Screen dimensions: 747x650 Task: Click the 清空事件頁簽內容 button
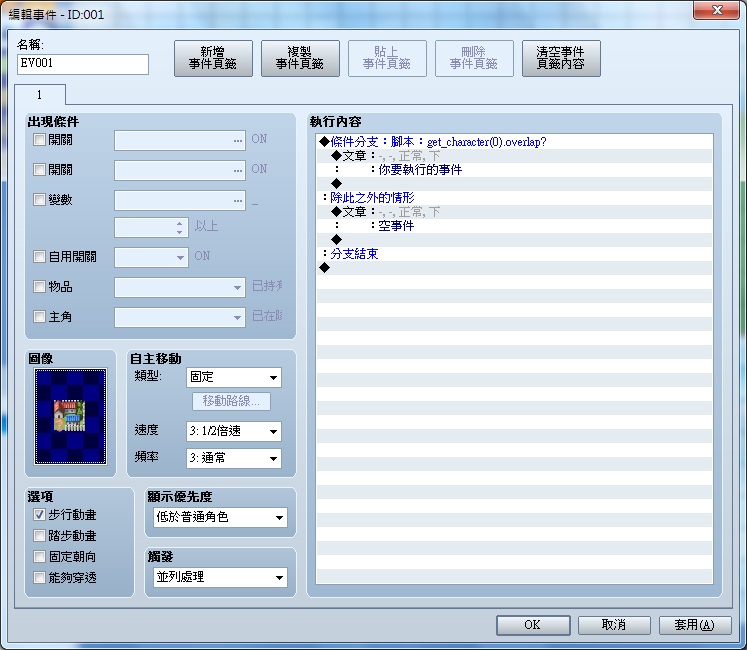[561, 58]
